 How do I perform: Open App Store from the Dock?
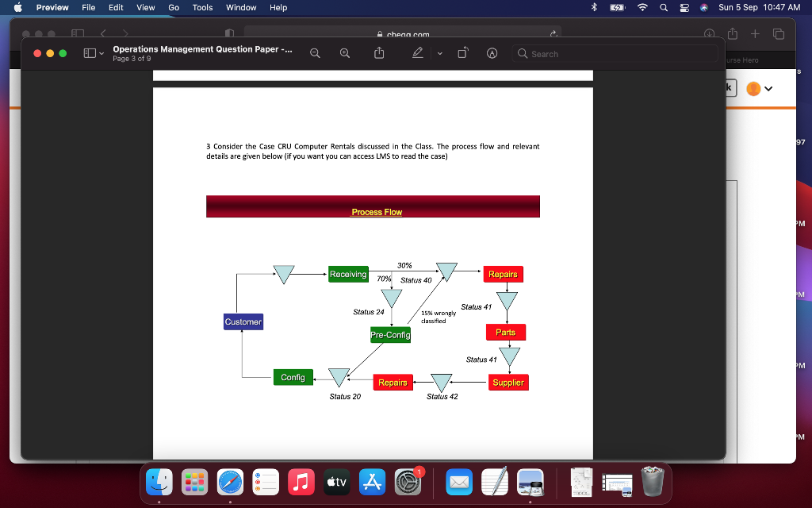click(371, 481)
